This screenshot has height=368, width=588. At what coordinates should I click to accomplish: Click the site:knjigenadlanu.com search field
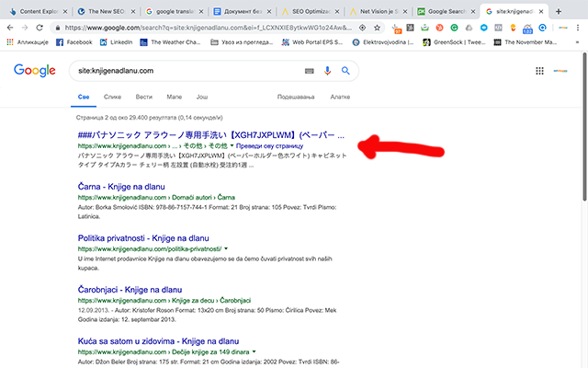[184, 71]
